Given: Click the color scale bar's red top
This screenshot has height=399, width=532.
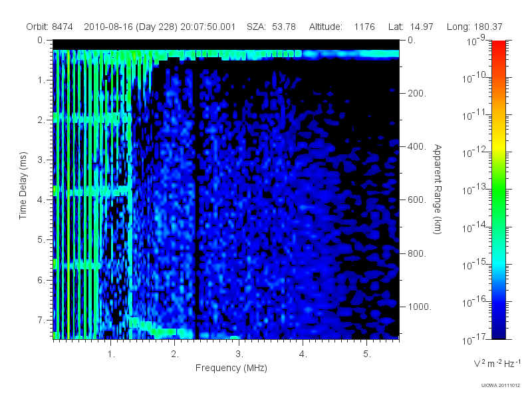Looking at the screenshot, I should click(x=498, y=46).
